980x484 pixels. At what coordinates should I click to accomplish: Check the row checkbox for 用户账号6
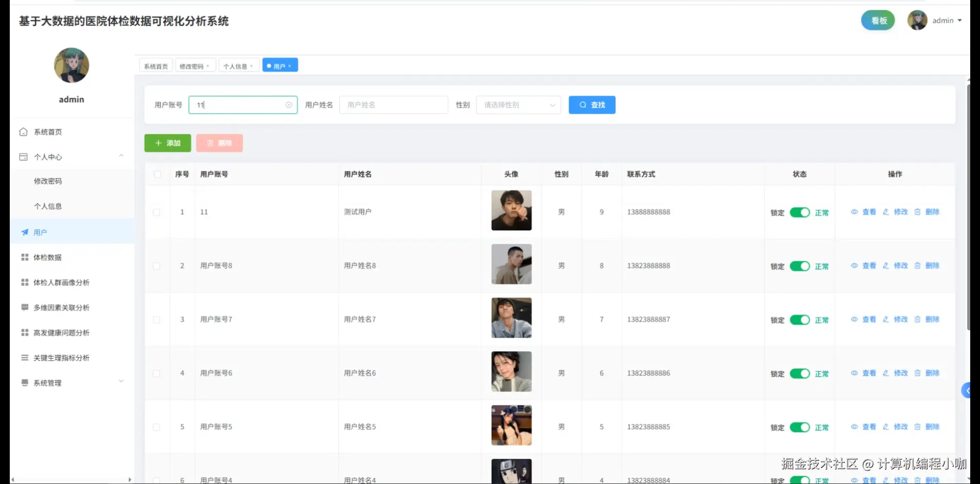156,373
